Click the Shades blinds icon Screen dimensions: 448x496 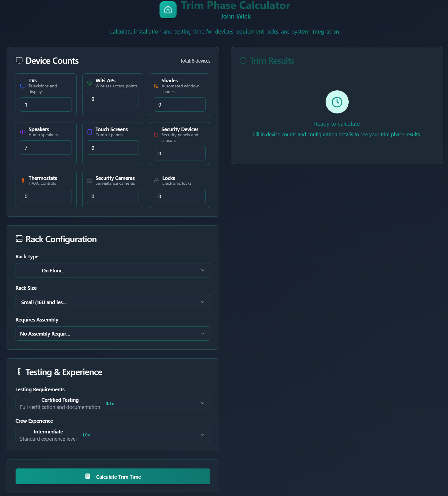click(x=156, y=86)
